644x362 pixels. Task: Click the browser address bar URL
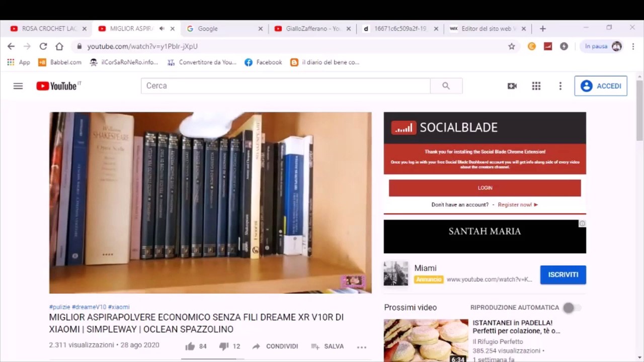click(x=142, y=46)
